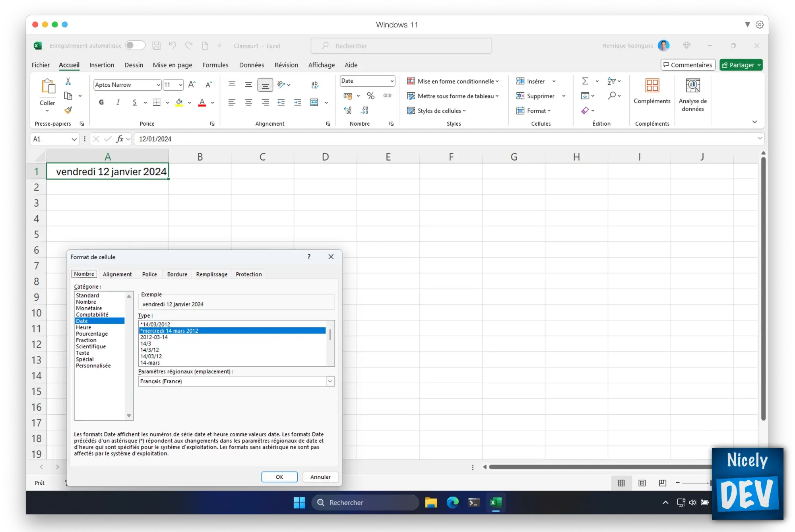Click the borders icon in Police group
The width and height of the screenshot is (795, 532).
[x=157, y=103]
